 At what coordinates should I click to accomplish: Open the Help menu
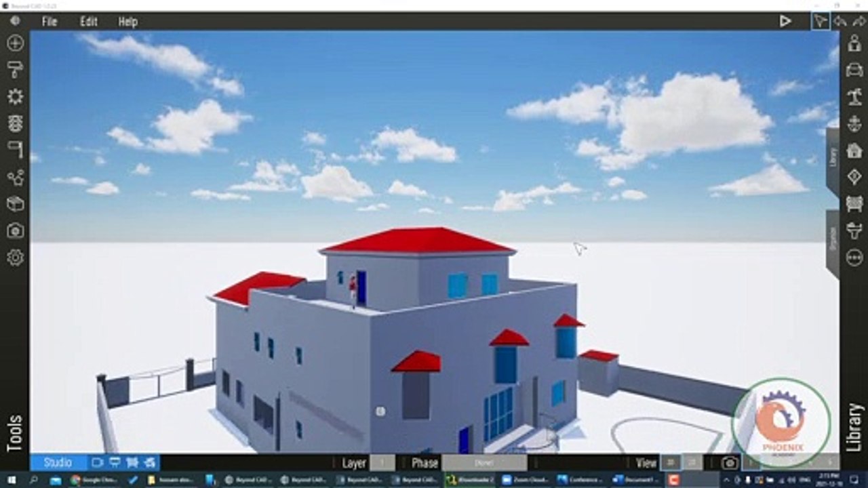pyautogui.click(x=127, y=22)
